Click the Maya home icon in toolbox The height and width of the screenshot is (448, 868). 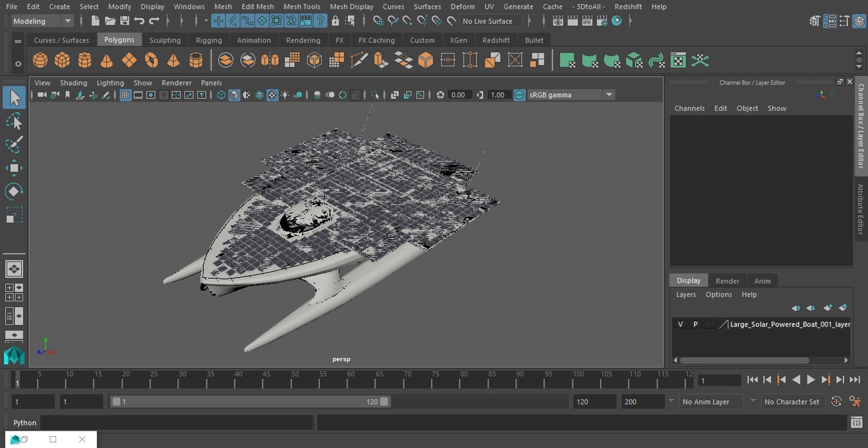14,355
